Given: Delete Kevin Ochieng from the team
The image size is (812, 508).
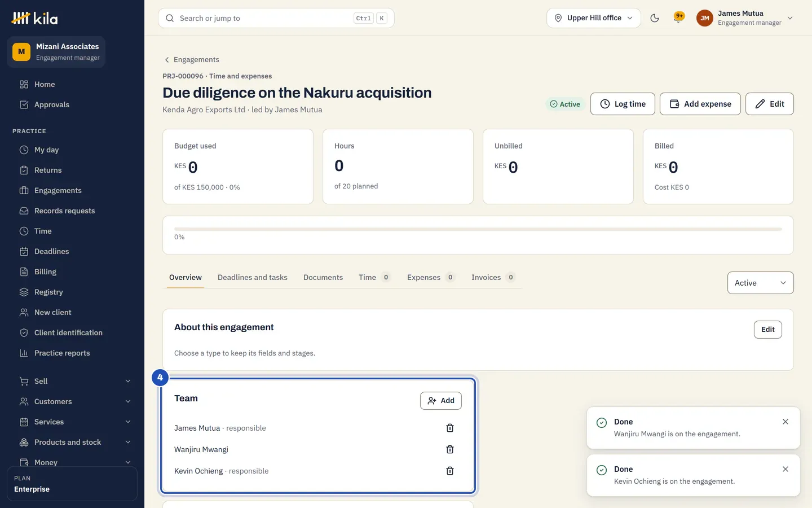Looking at the screenshot, I should [x=450, y=471].
